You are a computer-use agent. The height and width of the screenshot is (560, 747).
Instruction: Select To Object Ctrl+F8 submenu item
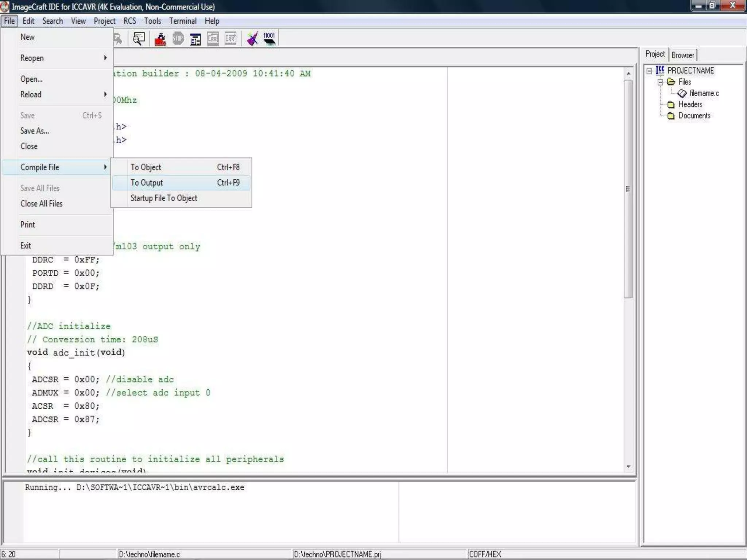[181, 167]
